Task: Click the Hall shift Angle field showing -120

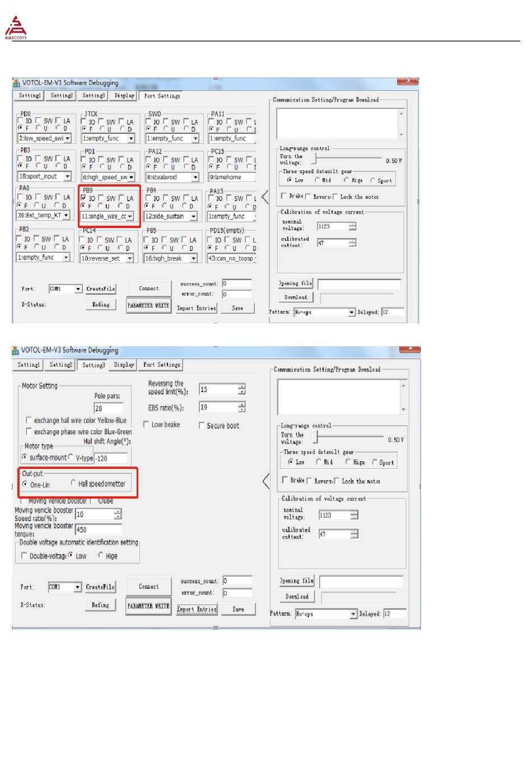Action: pyautogui.click(x=111, y=458)
